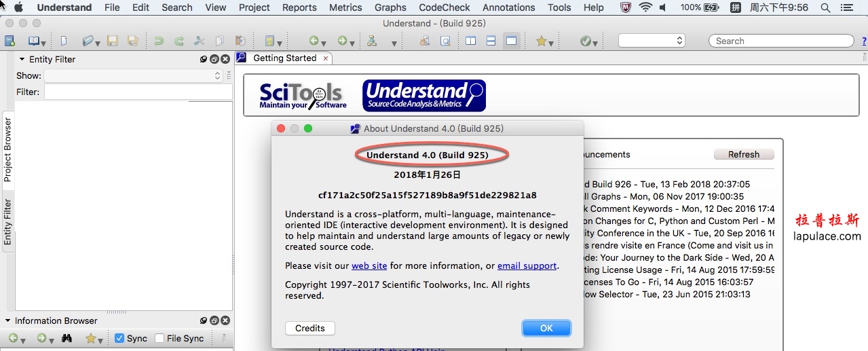Image resolution: width=868 pixels, height=351 pixels.
Task: Click the magnifier-on-page search icon
Action: click(445, 41)
